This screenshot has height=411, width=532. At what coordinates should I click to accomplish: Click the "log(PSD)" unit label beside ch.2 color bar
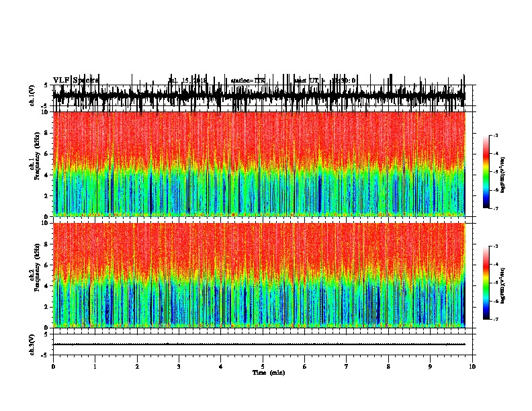point(502,285)
